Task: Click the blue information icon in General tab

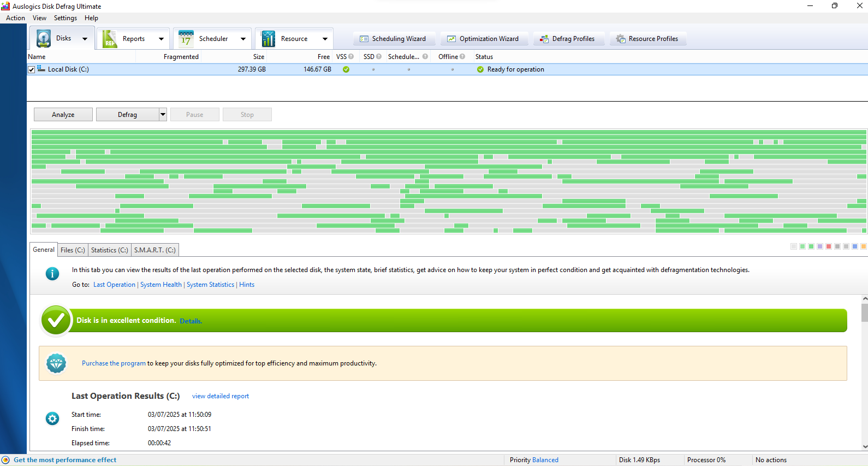Action: [x=52, y=274]
